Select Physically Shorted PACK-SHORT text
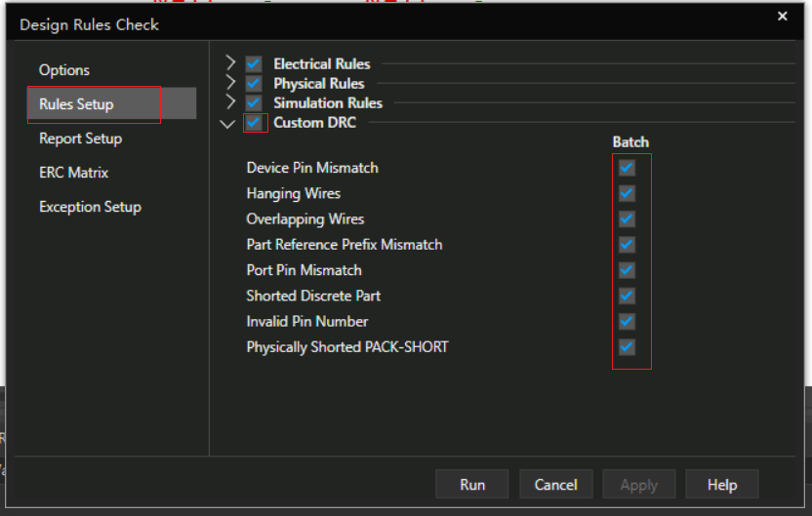Screen dimensions: 812x516 point(347,346)
